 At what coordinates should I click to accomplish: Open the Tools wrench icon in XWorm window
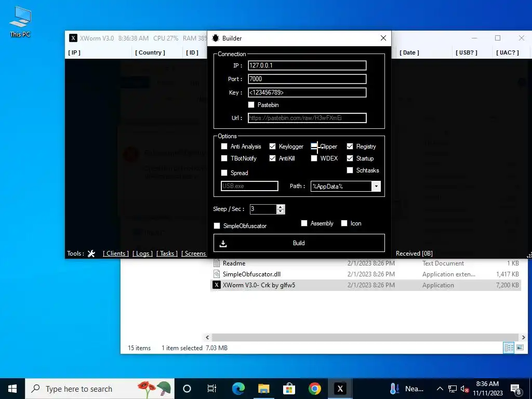[x=91, y=254]
